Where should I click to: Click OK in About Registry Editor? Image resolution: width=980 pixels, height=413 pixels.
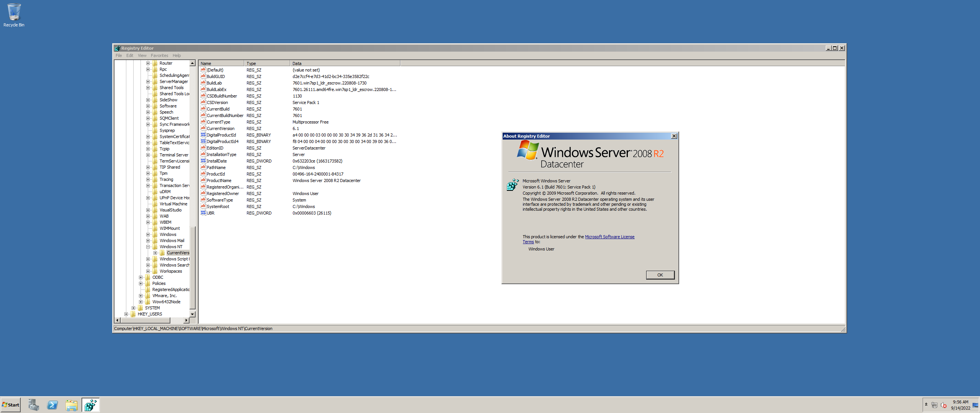[660, 275]
